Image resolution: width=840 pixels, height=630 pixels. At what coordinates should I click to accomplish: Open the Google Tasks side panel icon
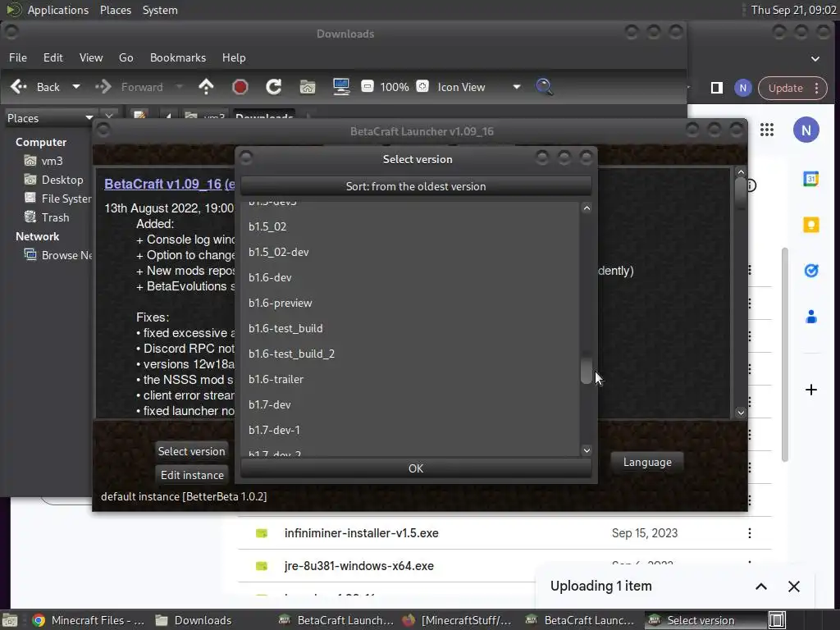tap(811, 271)
